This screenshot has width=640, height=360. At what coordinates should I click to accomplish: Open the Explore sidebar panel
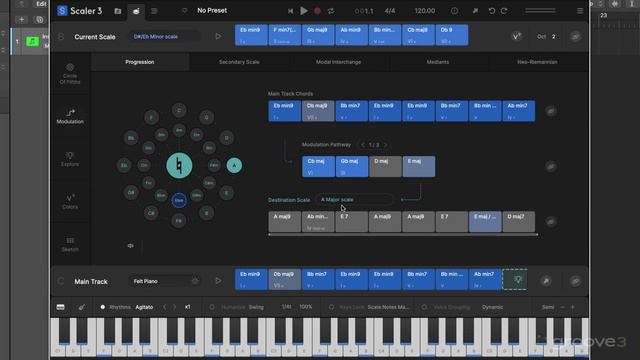[x=70, y=159]
